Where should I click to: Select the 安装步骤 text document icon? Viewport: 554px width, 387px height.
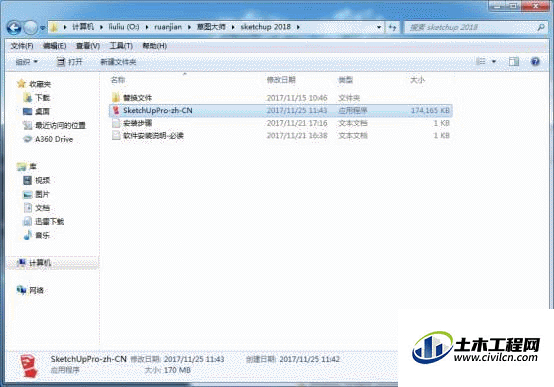click(116, 123)
